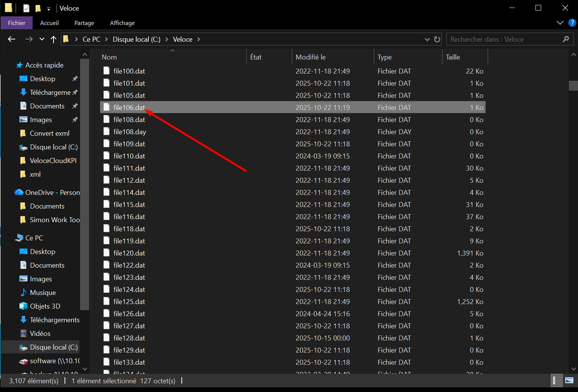Viewport: 578px width, 392px height.
Task: Click the Forward navigation arrow
Action: point(29,39)
